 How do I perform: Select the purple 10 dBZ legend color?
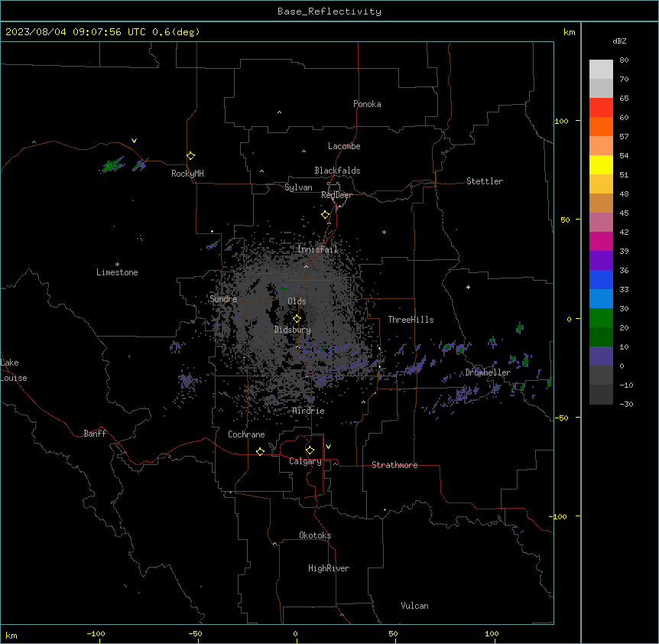[x=601, y=356]
